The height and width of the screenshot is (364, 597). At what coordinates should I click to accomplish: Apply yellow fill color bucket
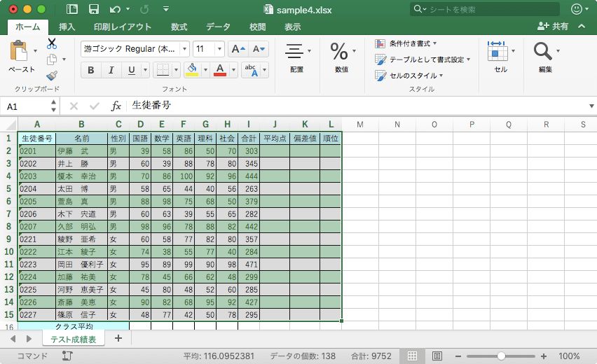192,70
